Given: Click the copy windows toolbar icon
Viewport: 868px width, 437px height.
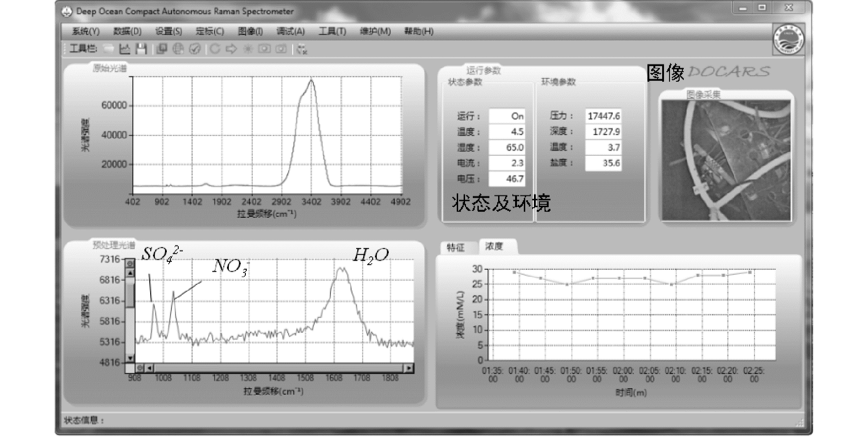Looking at the screenshot, I should 161,49.
